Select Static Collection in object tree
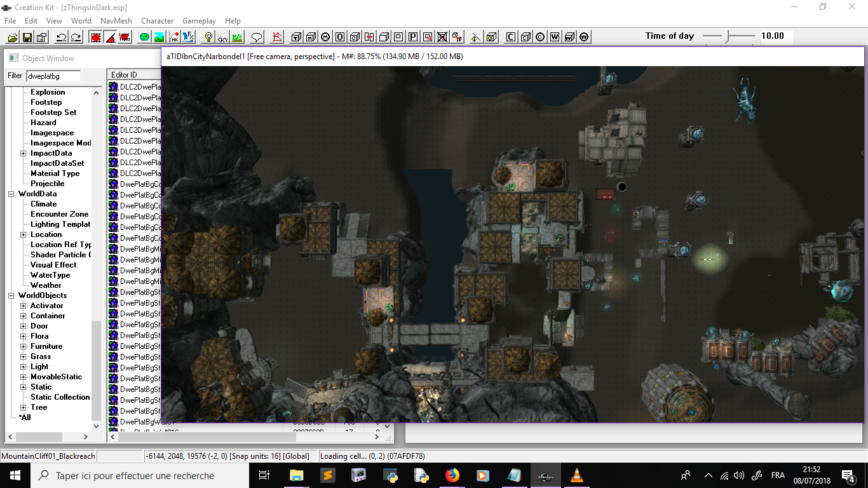Screen dimensions: 868x488 (60, 397)
